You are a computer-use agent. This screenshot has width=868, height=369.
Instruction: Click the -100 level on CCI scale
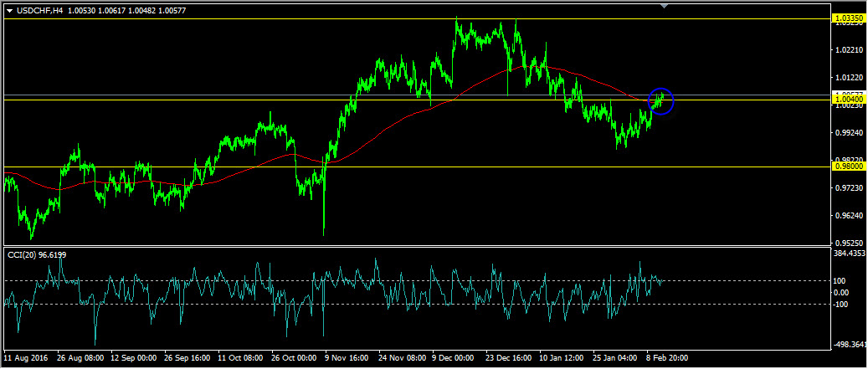pyautogui.click(x=841, y=305)
